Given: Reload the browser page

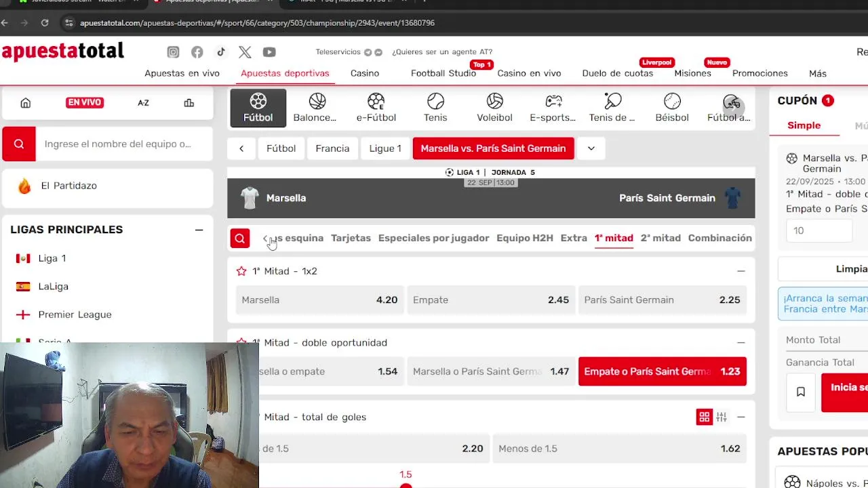Looking at the screenshot, I should [45, 22].
